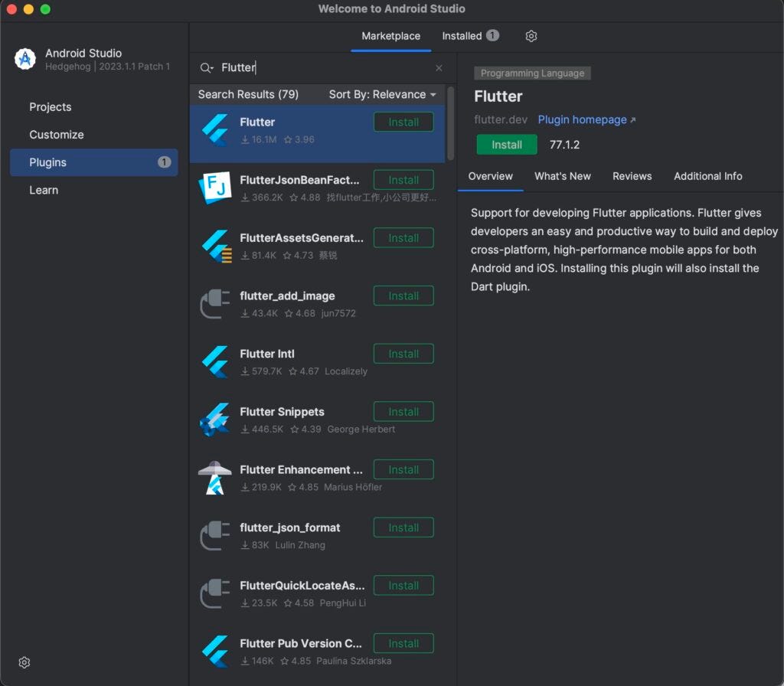The image size is (784, 686).
Task: Select the Flutter plugin icon in results
Action: 217,129
